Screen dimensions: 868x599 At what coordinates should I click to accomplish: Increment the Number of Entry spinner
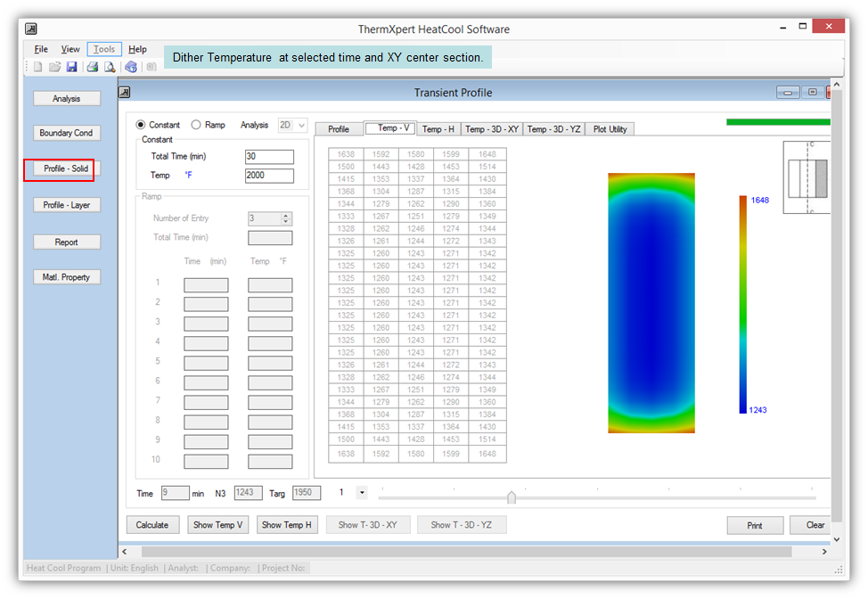[286, 216]
